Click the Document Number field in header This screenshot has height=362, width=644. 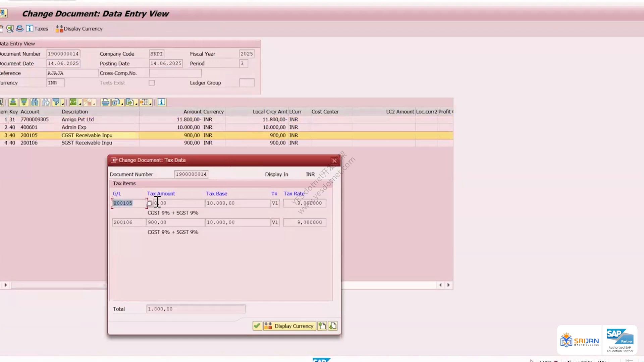(63, 54)
